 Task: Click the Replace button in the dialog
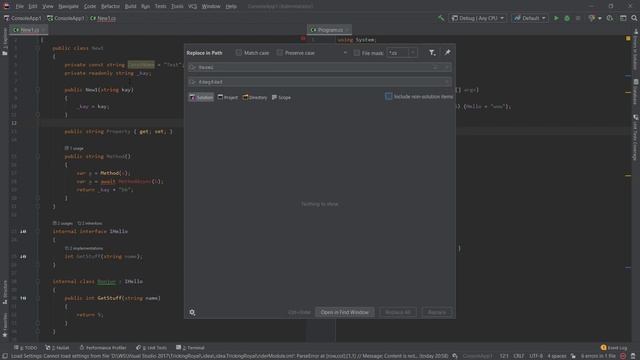pyautogui.click(x=437, y=312)
